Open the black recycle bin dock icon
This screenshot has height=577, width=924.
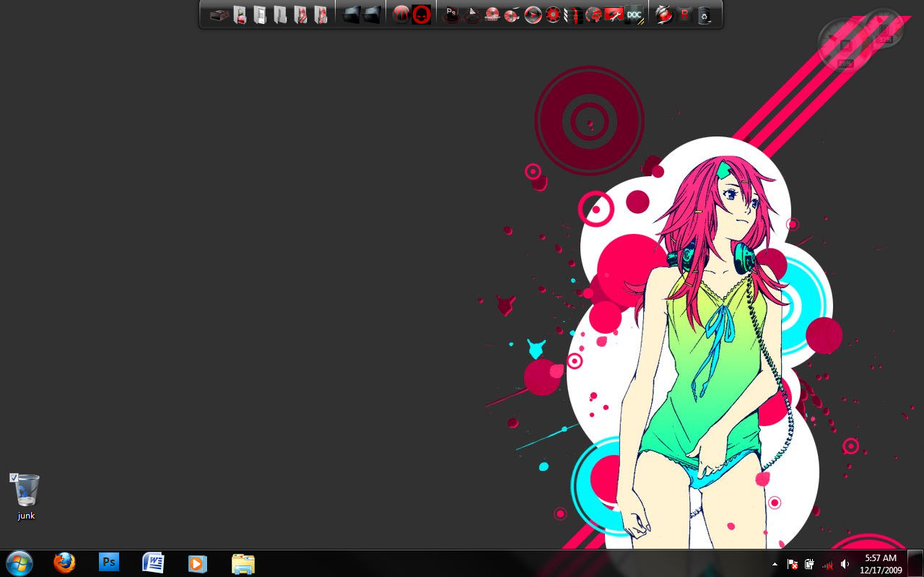point(704,14)
